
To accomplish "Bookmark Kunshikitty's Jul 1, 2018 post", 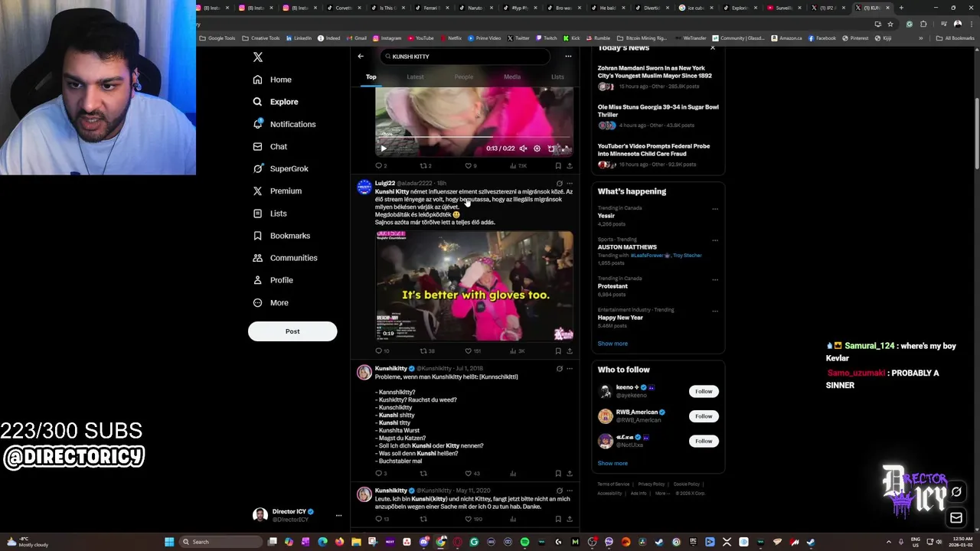I will (x=557, y=474).
